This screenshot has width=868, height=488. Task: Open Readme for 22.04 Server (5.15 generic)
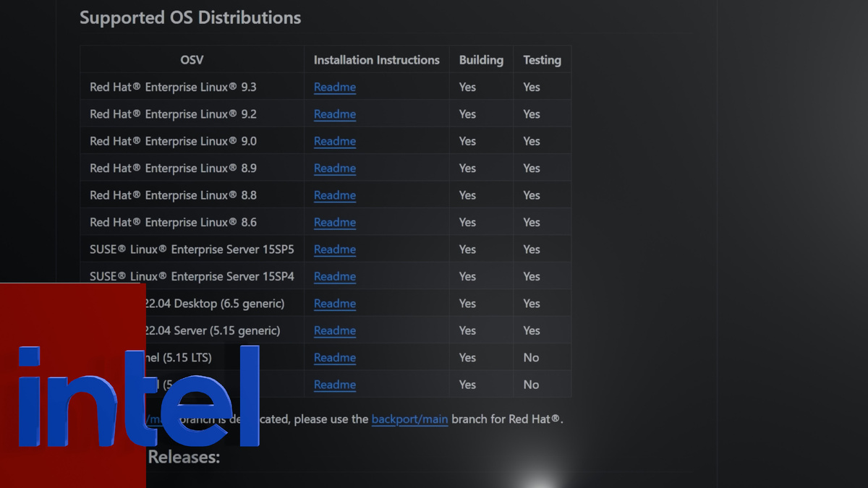335,330
